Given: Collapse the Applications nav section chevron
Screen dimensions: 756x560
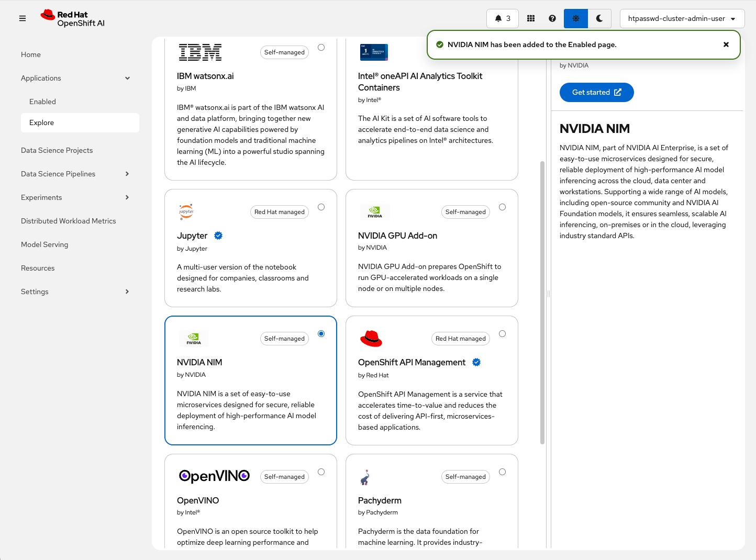Looking at the screenshot, I should point(127,78).
